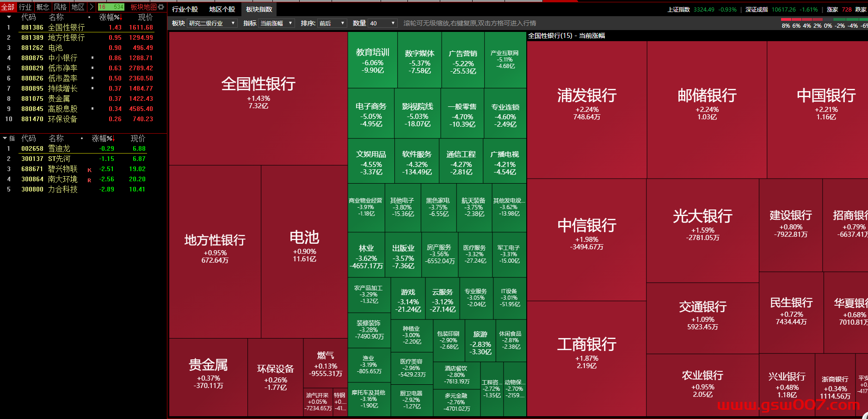Select the 云服务 green tile
The height and width of the screenshot is (419, 868).
point(443,299)
